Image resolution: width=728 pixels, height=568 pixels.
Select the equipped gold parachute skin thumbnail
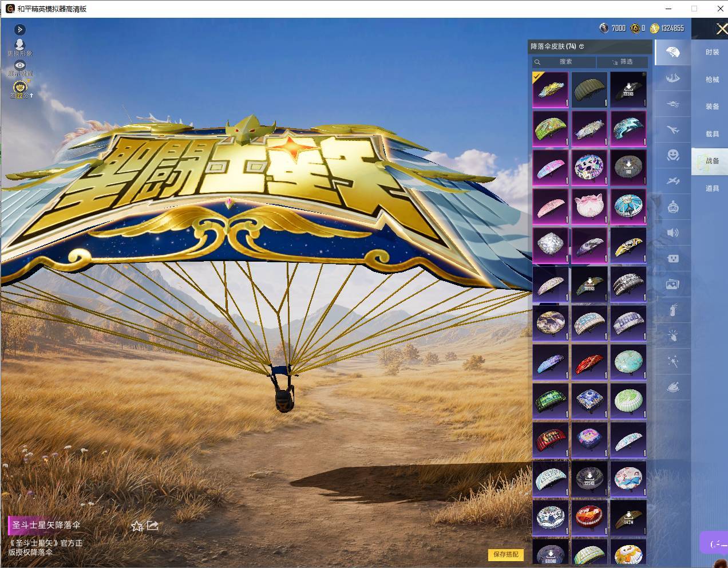pyautogui.click(x=551, y=90)
